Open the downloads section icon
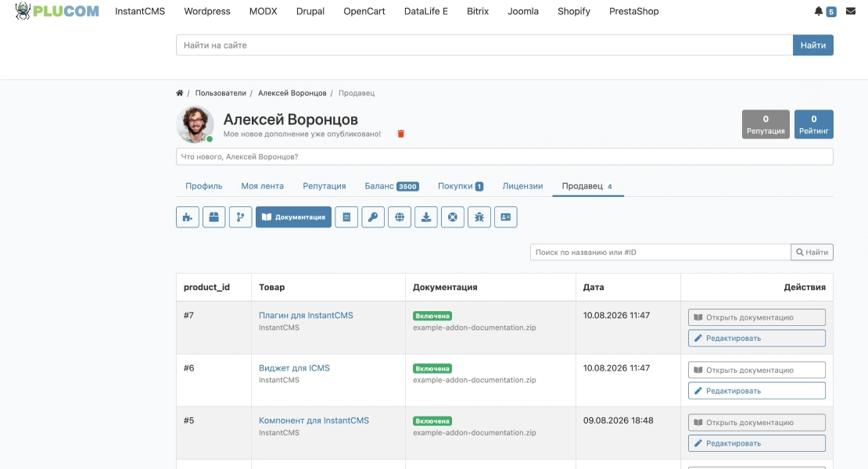Image resolution: width=868 pixels, height=469 pixels. (x=426, y=217)
